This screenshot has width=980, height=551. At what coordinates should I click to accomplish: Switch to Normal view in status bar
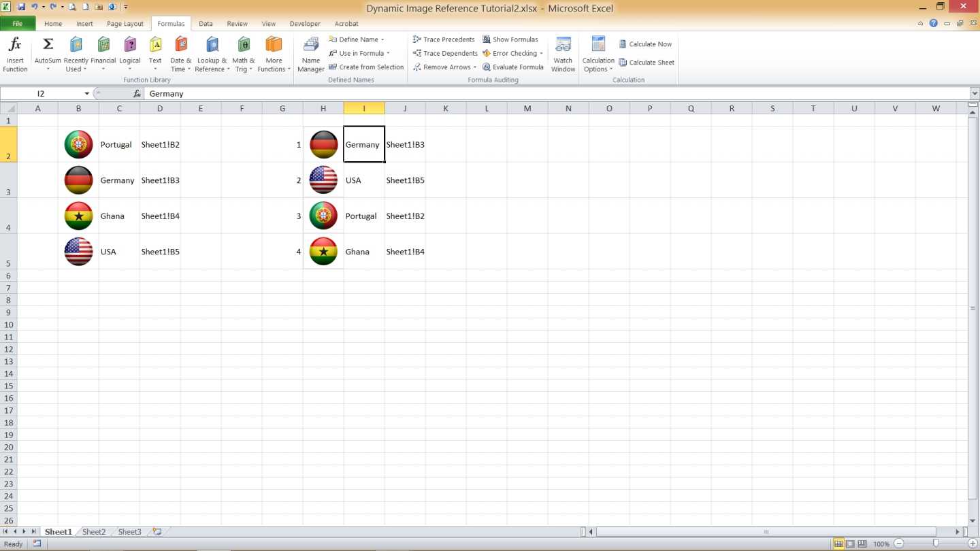point(838,544)
